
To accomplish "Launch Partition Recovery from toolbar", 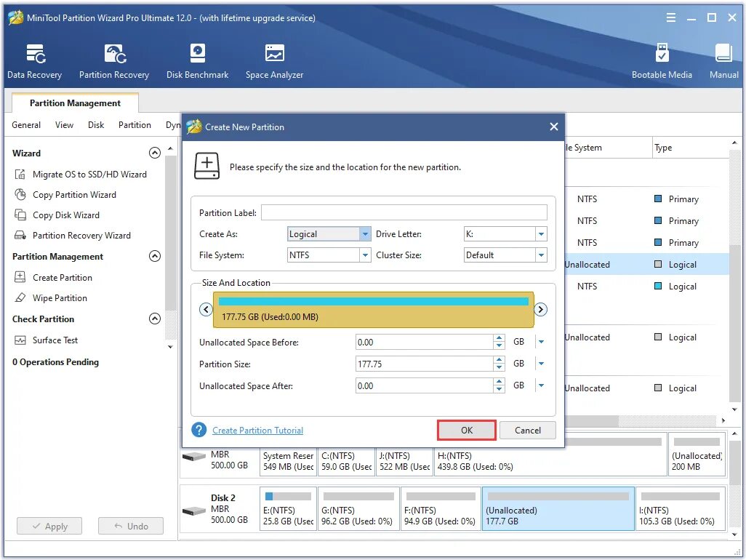I will 114,61.
